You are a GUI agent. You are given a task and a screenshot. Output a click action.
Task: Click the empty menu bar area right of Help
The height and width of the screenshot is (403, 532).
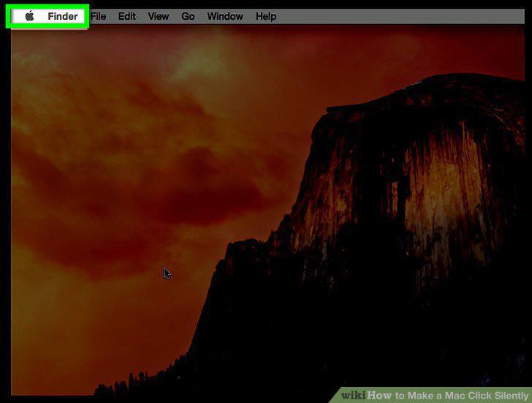[400, 16]
